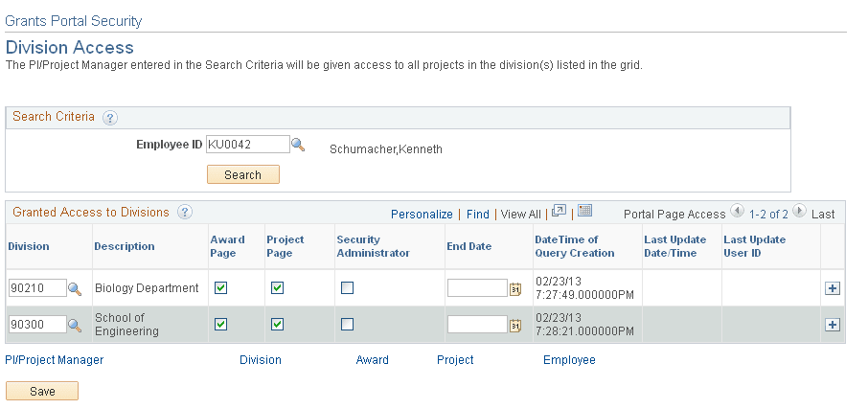Open End Date calendar for School of Engineering
The height and width of the screenshot is (409, 868).
point(515,326)
